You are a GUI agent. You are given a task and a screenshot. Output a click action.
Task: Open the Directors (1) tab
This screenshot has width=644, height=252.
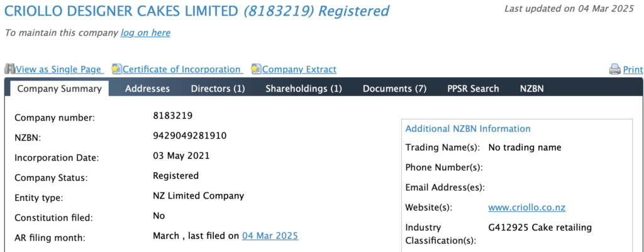(x=218, y=89)
